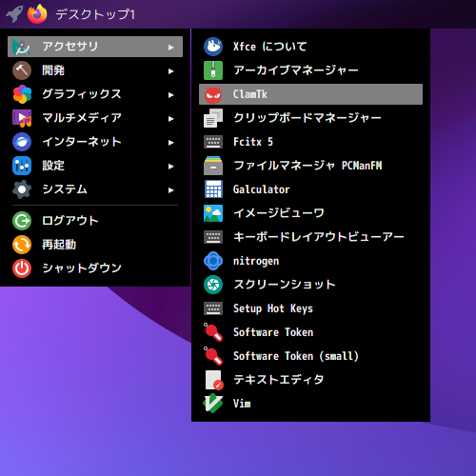Click the clipboard manager documents icon

213,118
